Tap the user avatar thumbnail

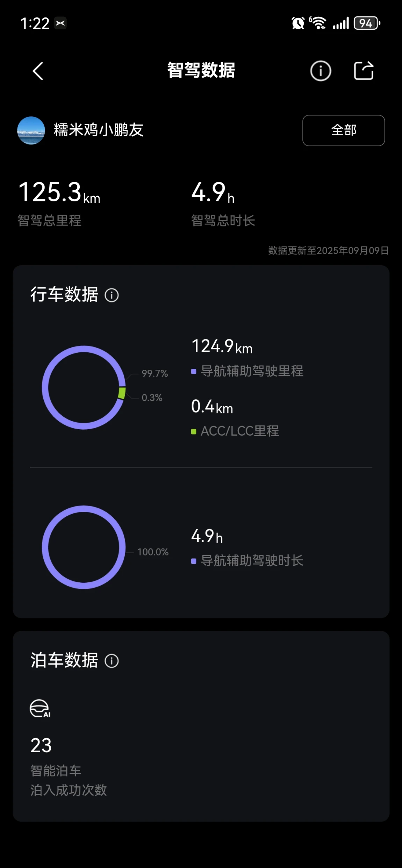tap(31, 130)
